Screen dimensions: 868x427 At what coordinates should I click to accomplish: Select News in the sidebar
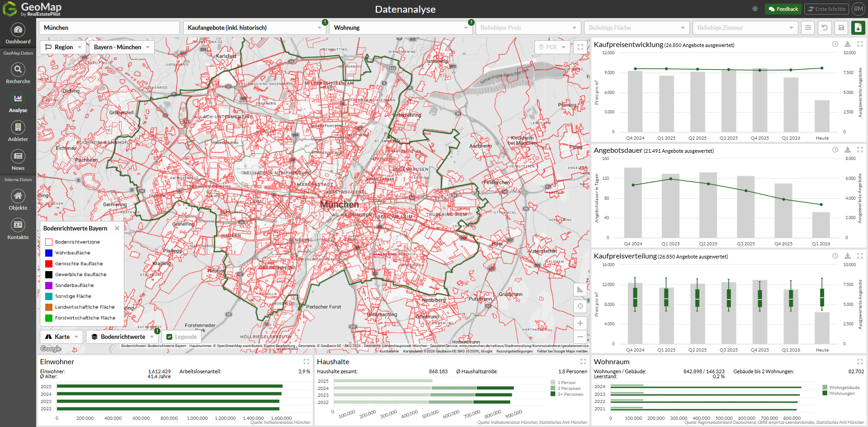point(18,160)
